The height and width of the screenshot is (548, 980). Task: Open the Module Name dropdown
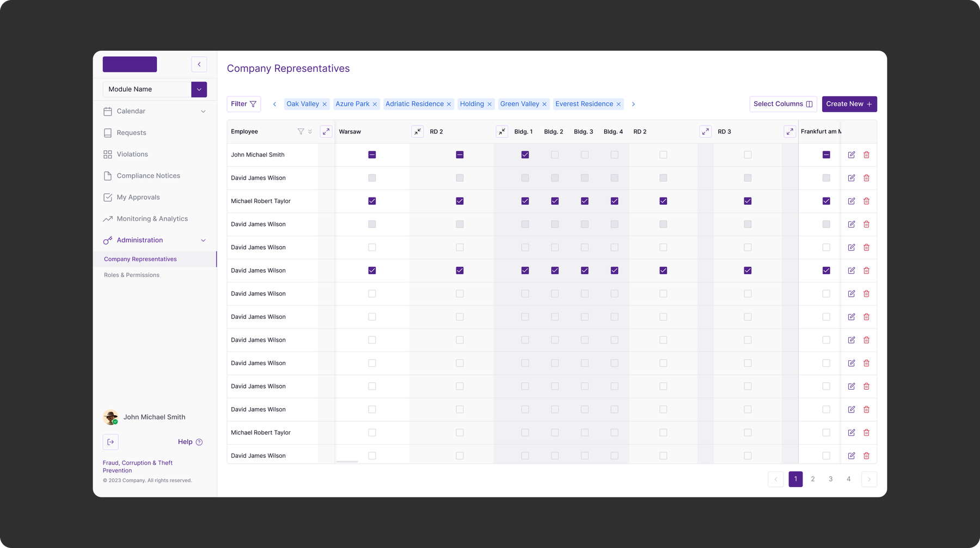[199, 89]
